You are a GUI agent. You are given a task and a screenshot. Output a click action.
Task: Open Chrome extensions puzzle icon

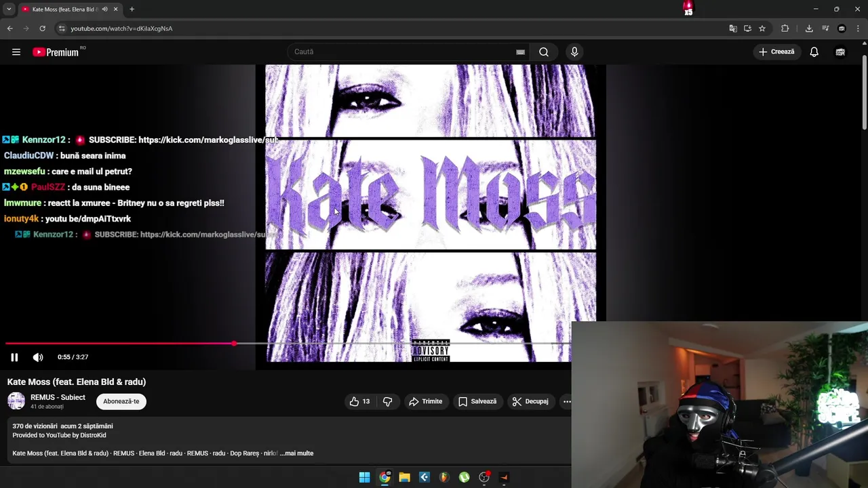pyautogui.click(x=785, y=28)
